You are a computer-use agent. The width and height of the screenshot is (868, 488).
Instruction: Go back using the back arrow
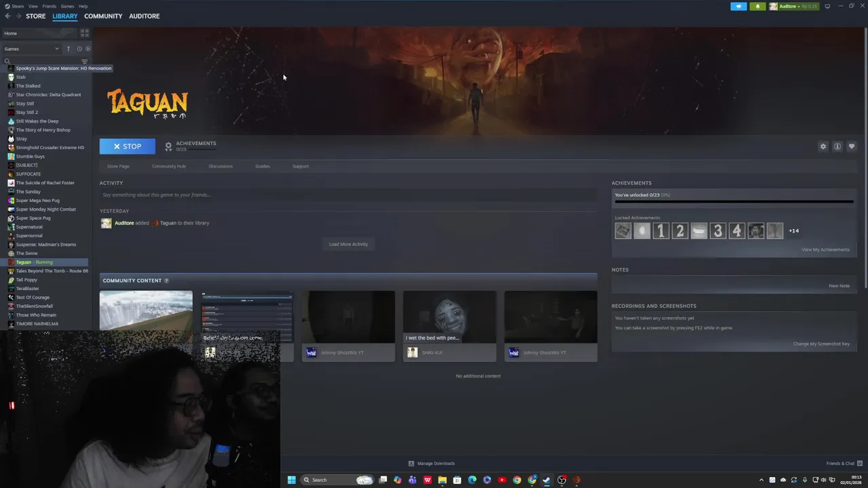click(x=7, y=16)
